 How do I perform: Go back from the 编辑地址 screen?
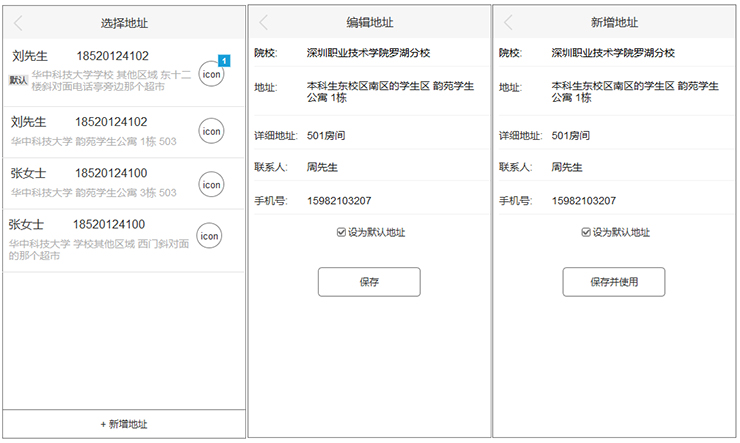tap(263, 22)
